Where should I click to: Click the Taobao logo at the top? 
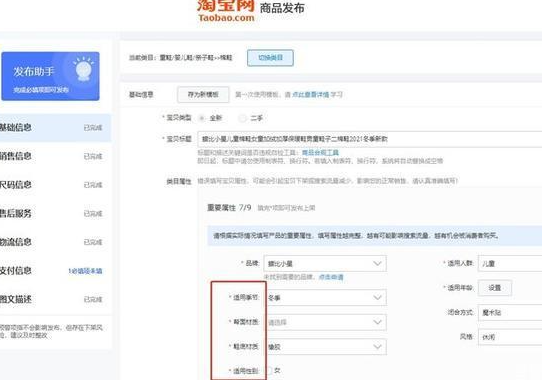pyautogui.click(x=226, y=10)
